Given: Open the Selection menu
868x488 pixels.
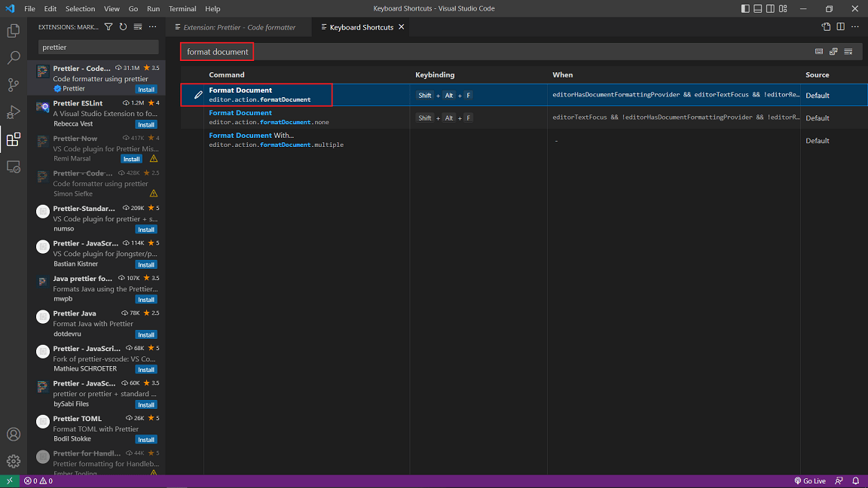Looking at the screenshot, I should pyautogui.click(x=81, y=9).
